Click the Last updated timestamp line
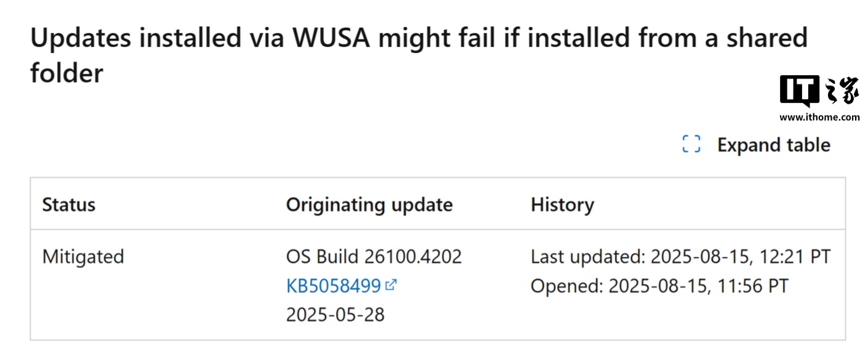 click(x=681, y=256)
